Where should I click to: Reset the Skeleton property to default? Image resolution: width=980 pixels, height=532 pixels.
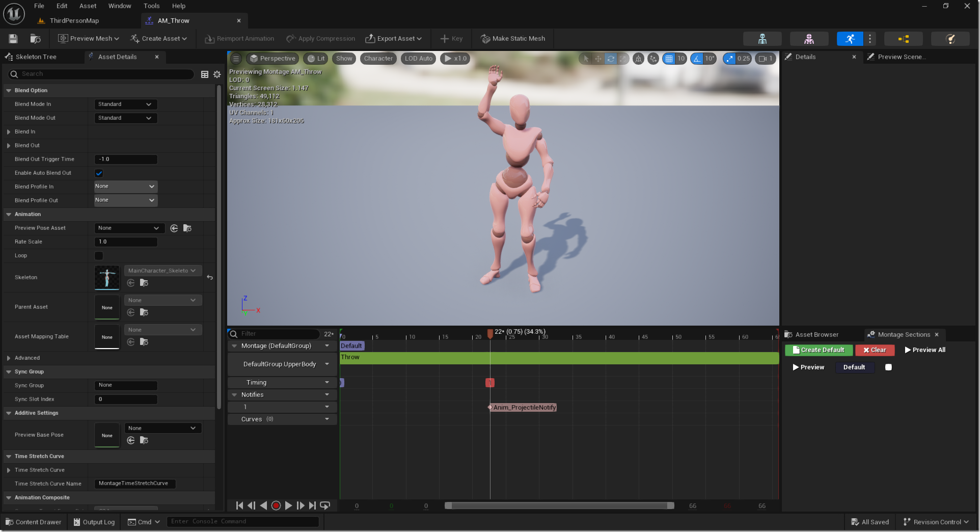pos(210,278)
